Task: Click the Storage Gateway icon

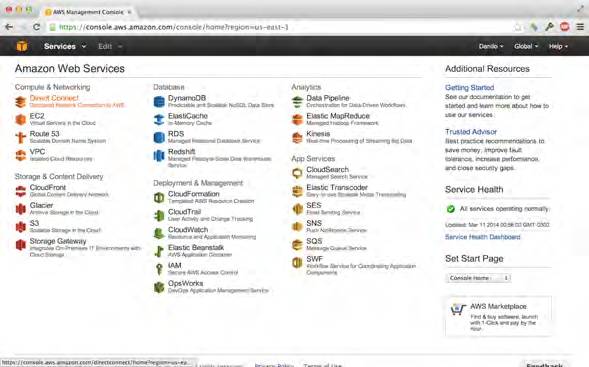Action: tap(21, 245)
